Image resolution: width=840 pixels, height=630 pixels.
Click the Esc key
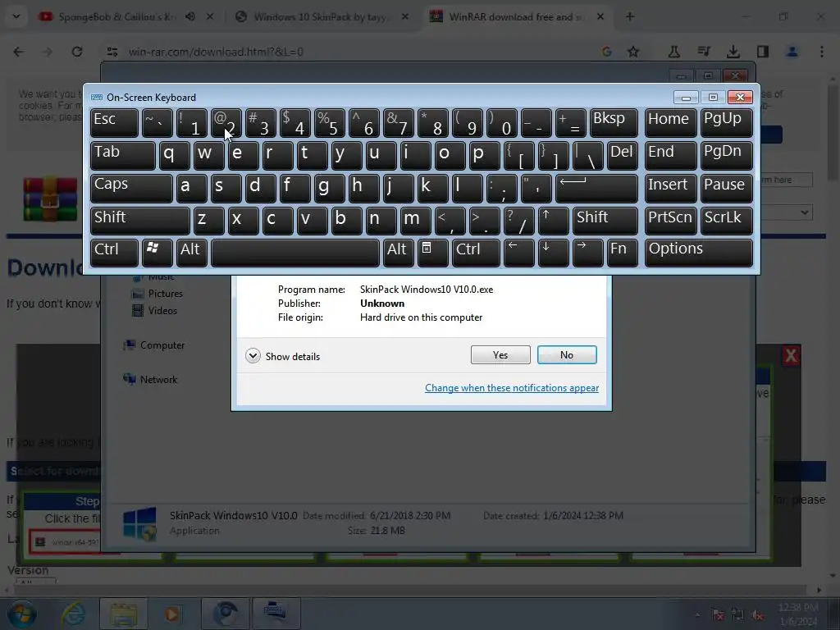click(114, 123)
